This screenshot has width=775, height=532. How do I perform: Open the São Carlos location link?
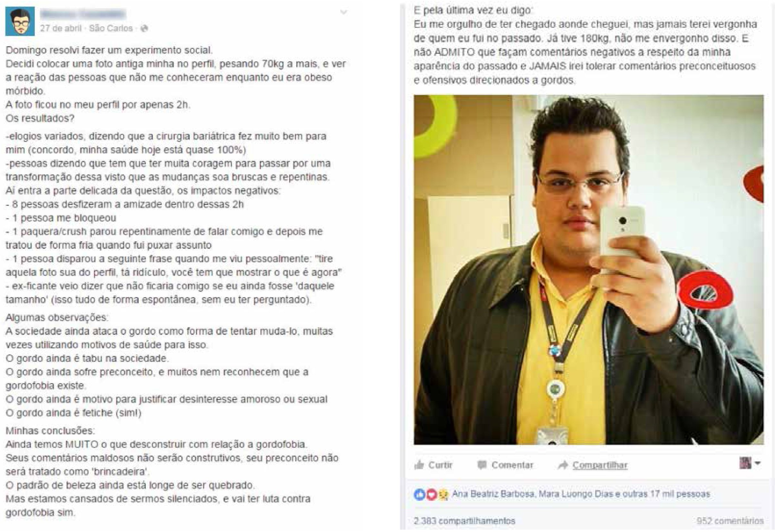click(111, 28)
